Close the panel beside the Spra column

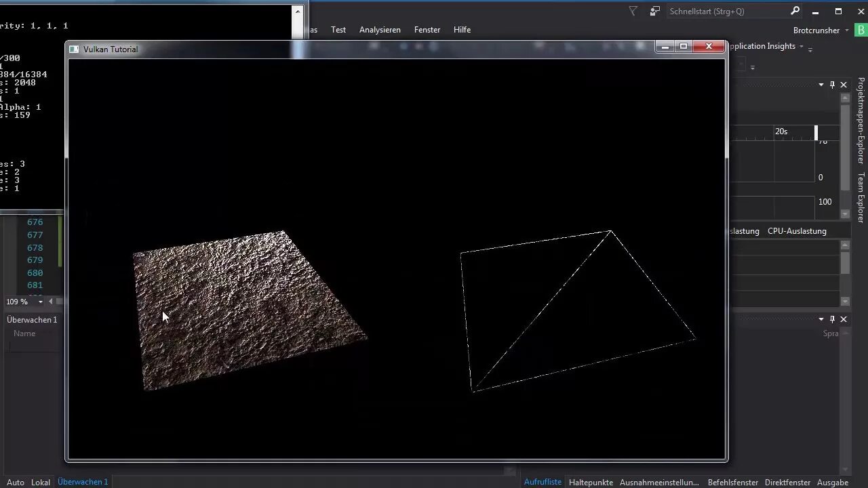point(844,319)
